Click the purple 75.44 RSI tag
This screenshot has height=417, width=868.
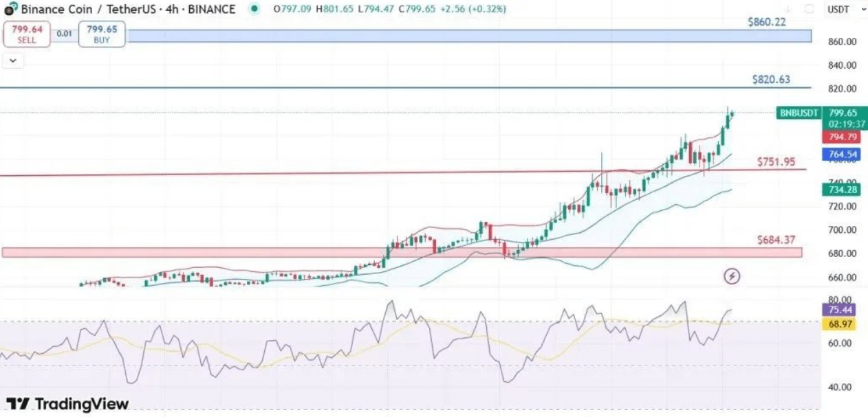[838, 310]
